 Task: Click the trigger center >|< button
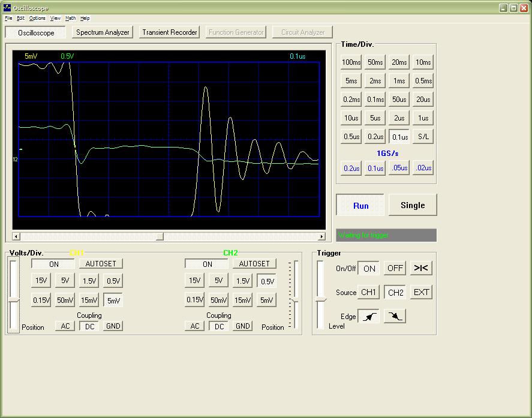(420, 268)
